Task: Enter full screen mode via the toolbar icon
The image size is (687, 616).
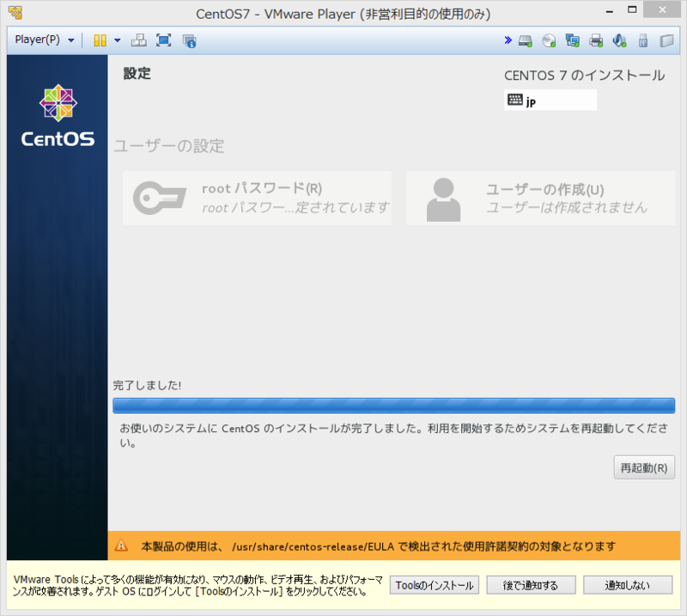Action: [x=163, y=40]
